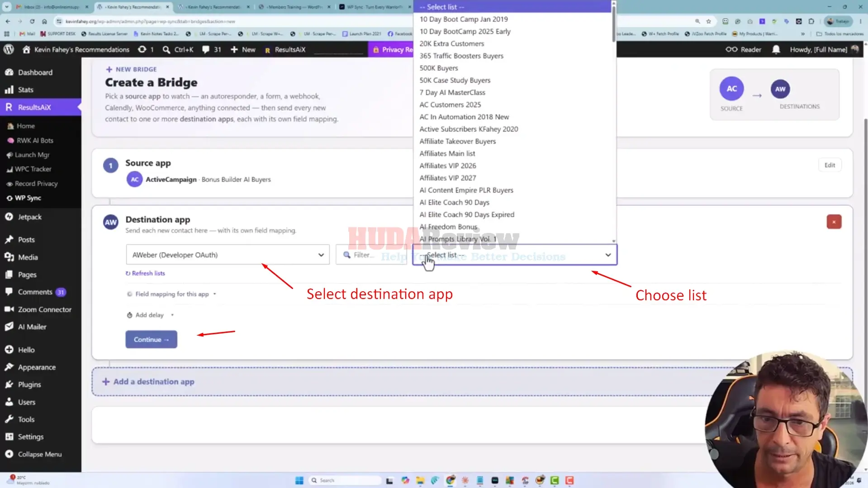Select 'Affiliates VIP 2027' option
This screenshot has width=868, height=488.
(447, 178)
